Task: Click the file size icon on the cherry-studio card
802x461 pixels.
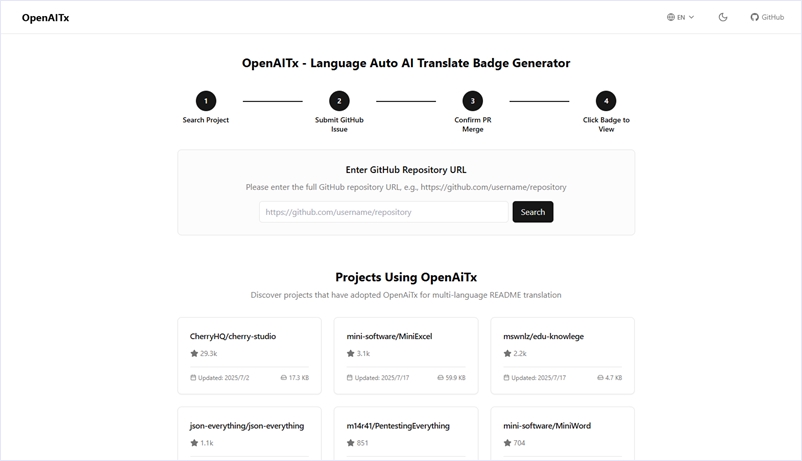Action: coord(284,378)
